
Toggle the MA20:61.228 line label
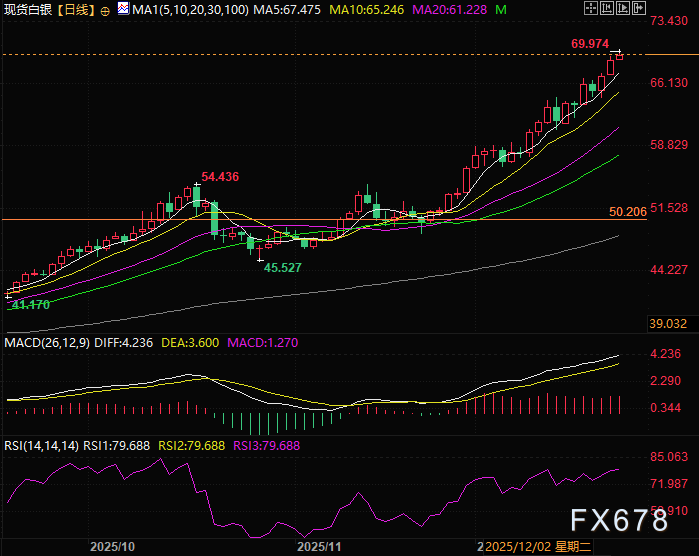pyautogui.click(x=447, y=10)
